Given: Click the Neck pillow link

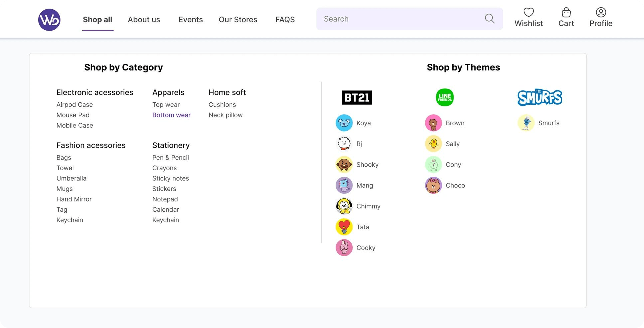Looking at the screenshot, I should point(226,115).
